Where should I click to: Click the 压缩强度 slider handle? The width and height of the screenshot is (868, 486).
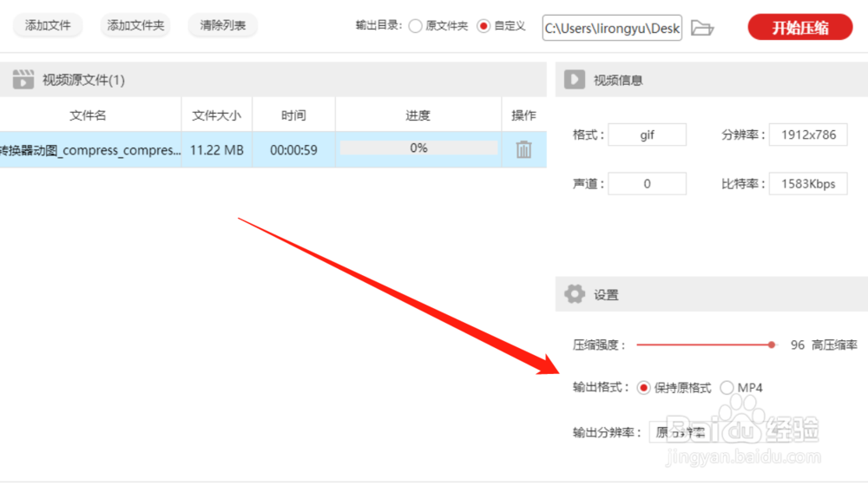click(x=772, y=345)
